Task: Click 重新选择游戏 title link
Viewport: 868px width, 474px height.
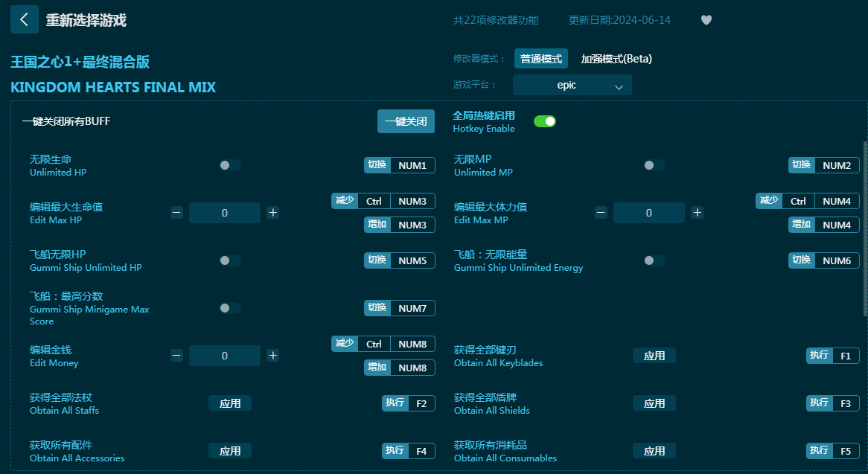Action: coord(86,21)
